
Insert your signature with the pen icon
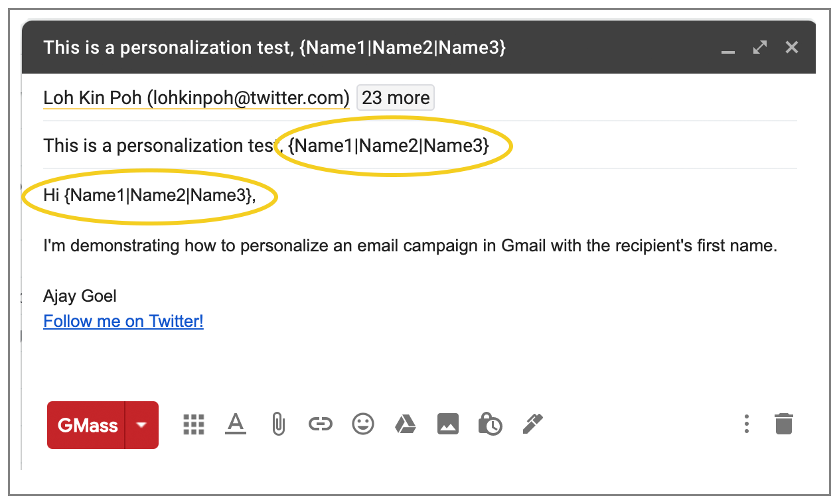532,424
